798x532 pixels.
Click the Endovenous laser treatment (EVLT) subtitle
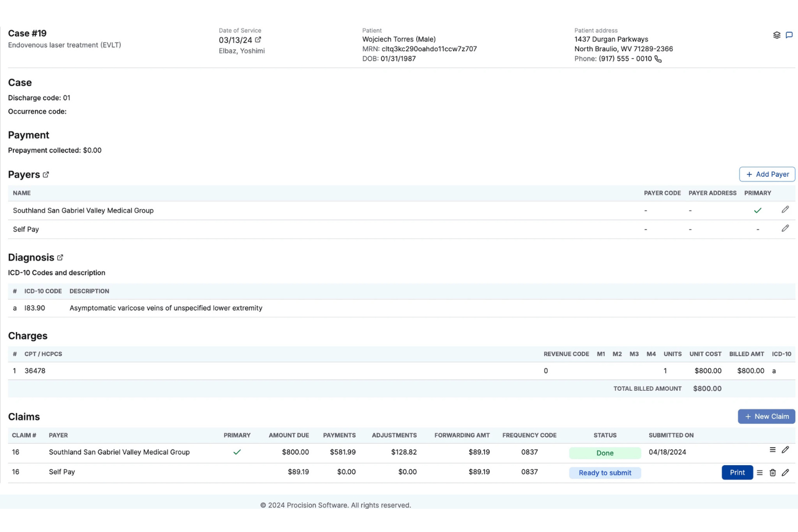pos(65,45)
